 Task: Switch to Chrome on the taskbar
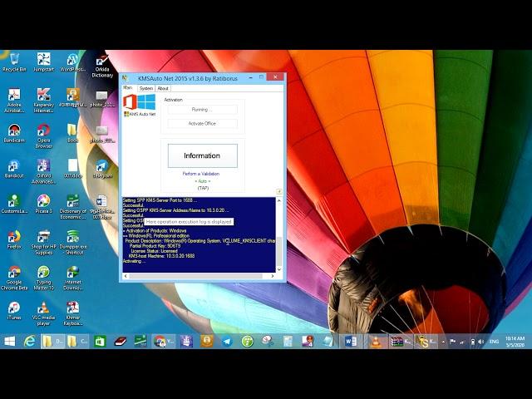click(164, 342)
